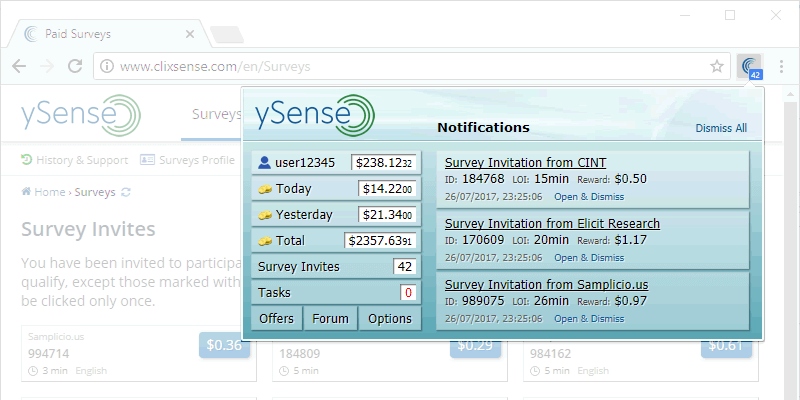Click the coins icon next to Today
This screenshot has height=400, width=800.
point(265,189)
